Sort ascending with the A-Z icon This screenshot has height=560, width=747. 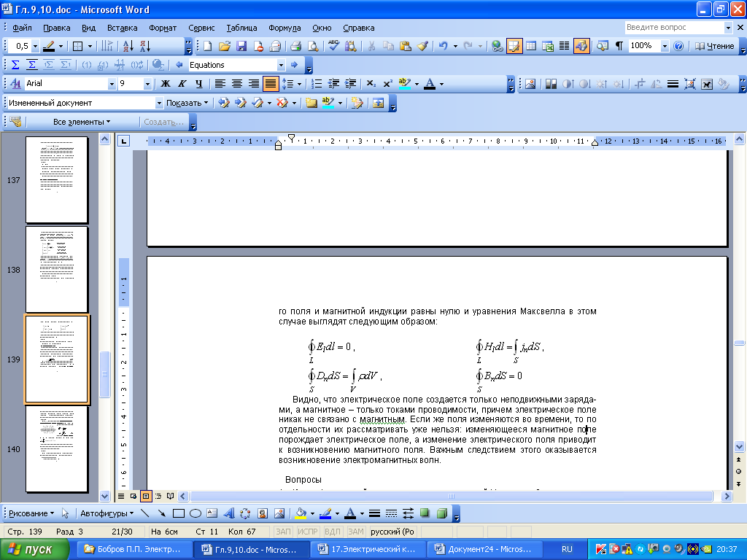128,46
